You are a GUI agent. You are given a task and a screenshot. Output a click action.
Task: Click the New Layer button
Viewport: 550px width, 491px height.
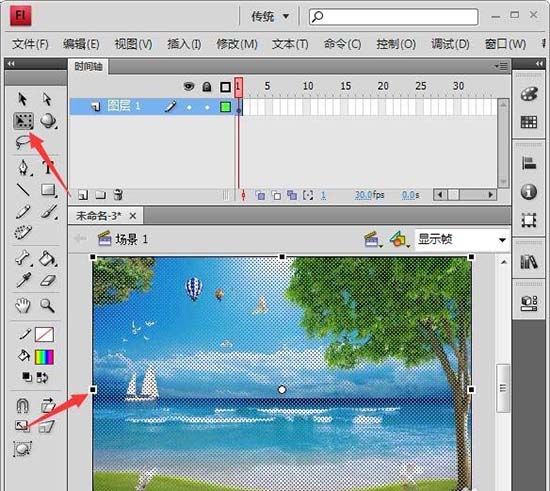[83, 195]
